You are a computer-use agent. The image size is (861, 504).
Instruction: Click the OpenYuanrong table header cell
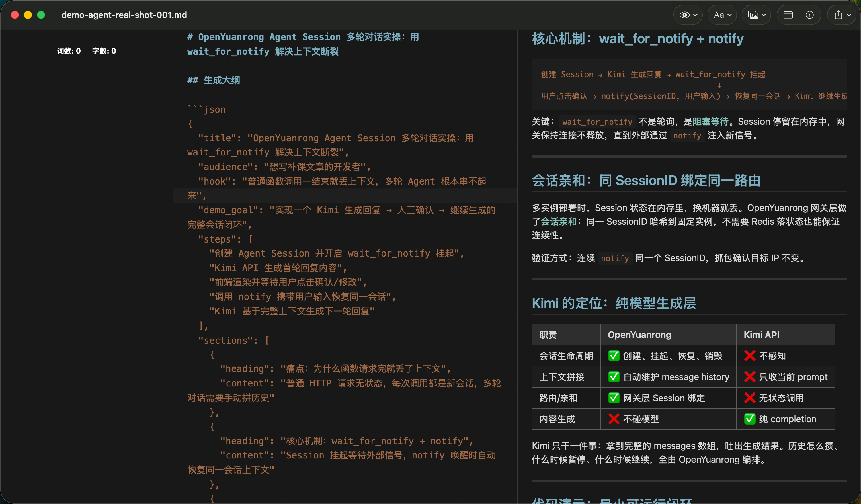pyautogui.click(x=668, y=335)
